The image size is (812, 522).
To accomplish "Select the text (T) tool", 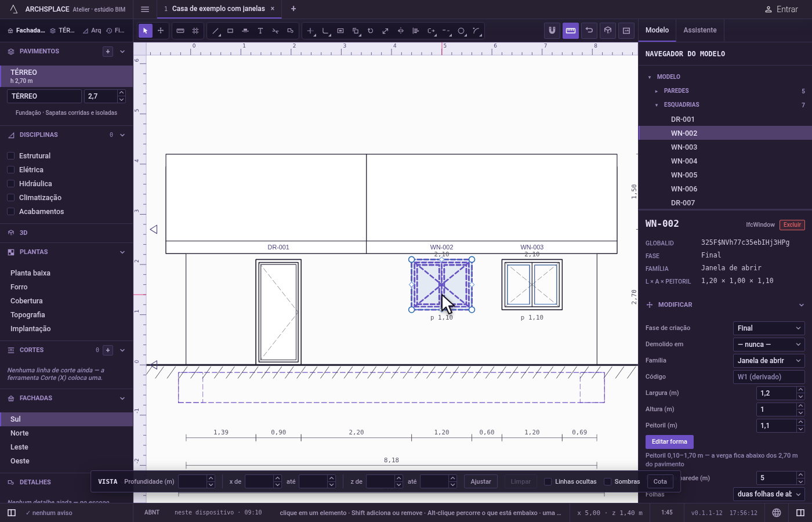I will pyautogui.click(x=260, y=31).
